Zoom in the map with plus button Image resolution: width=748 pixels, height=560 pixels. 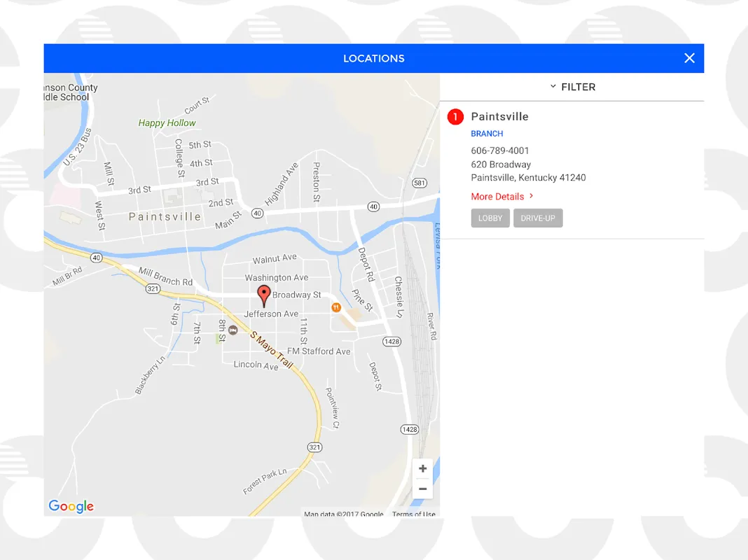pyautogui.click(x=422, y=469)
